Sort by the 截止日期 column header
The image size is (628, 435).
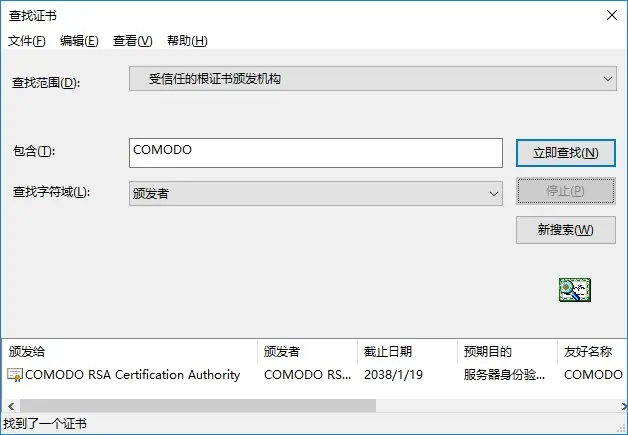[x=407, y=352]
